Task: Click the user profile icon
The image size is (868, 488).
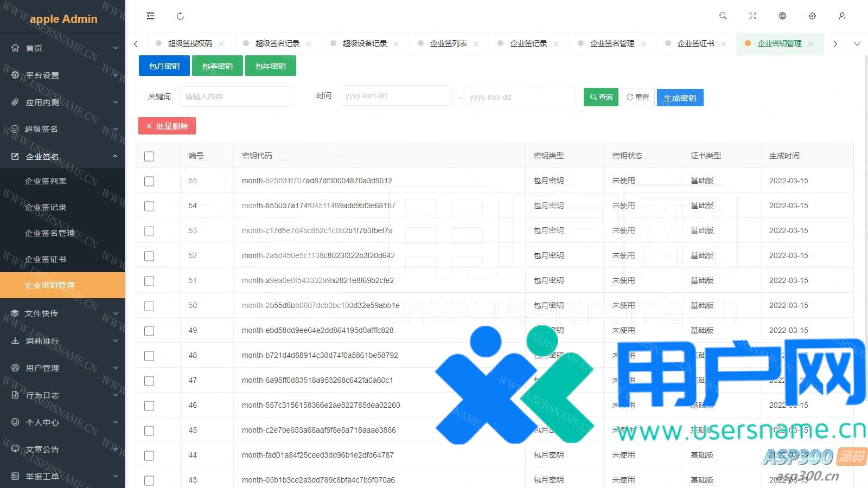Action: click(x=842, y=16)
